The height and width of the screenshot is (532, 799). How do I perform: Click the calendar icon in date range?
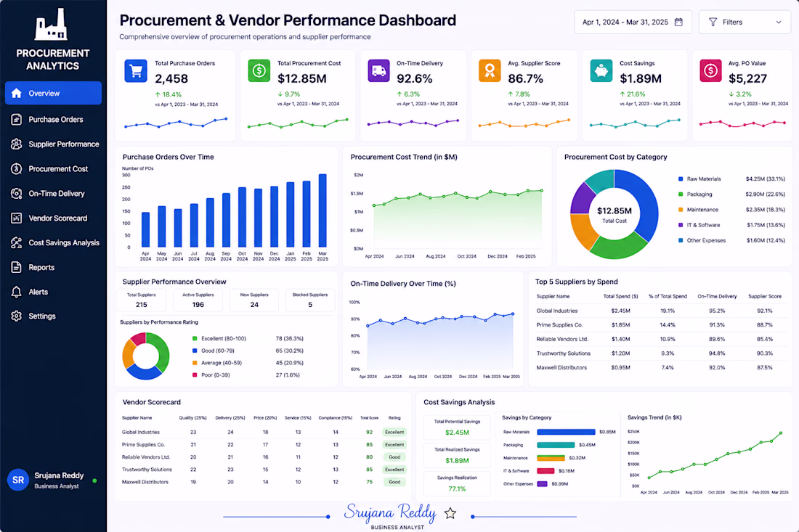pyautogui.click(x=678, y=22)
